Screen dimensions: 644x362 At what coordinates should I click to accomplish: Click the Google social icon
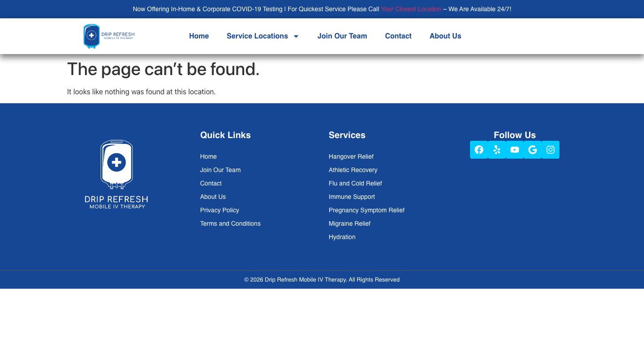point(532,150)
